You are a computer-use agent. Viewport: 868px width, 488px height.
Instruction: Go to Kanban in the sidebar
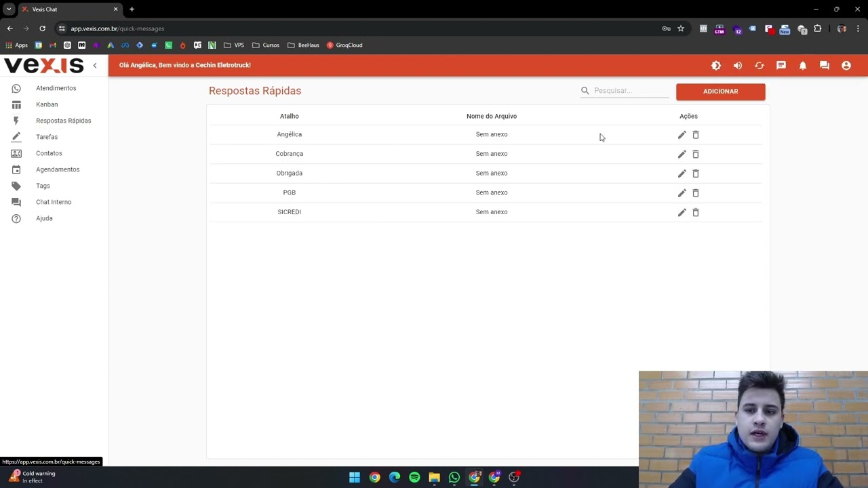point(54,104)
